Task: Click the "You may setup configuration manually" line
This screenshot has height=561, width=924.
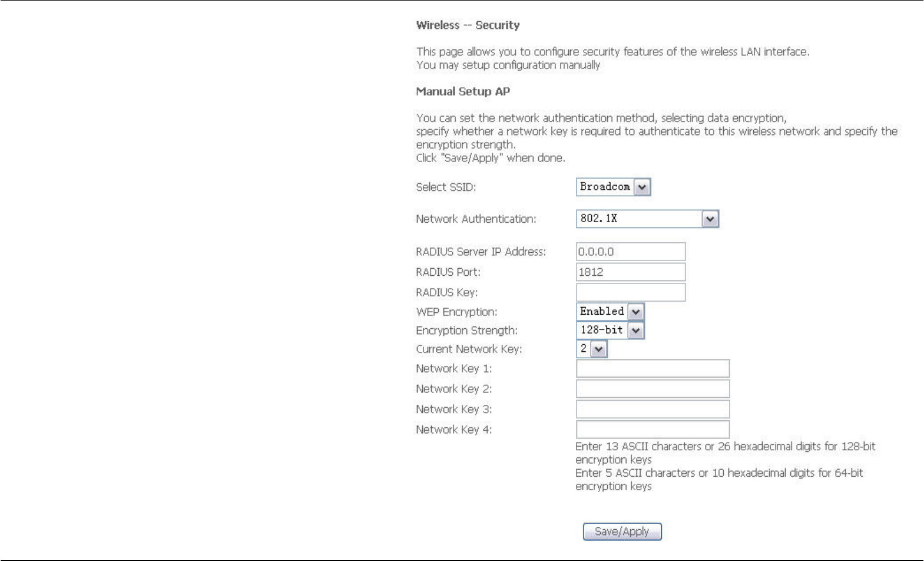Action: (508, 65)
